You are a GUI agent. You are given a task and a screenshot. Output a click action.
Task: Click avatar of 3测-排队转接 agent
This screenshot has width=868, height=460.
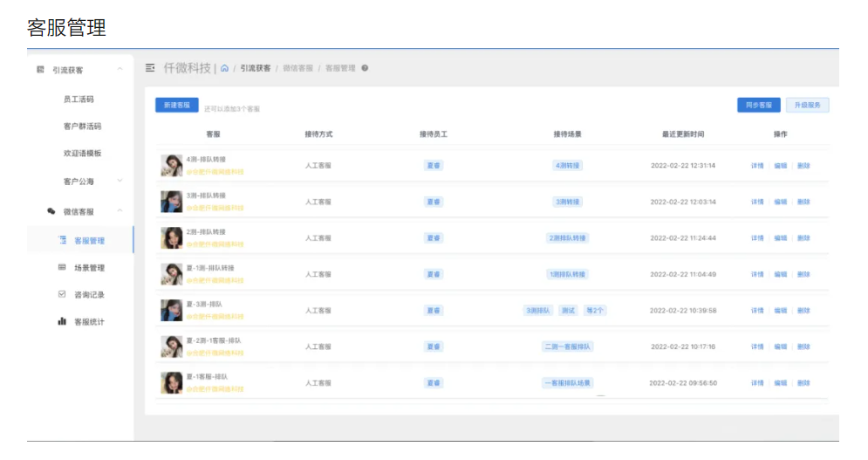tap(172, 202)
